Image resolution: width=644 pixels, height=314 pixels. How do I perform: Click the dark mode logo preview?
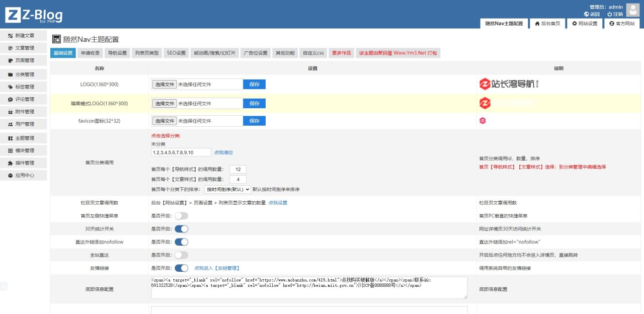[509, 103]
